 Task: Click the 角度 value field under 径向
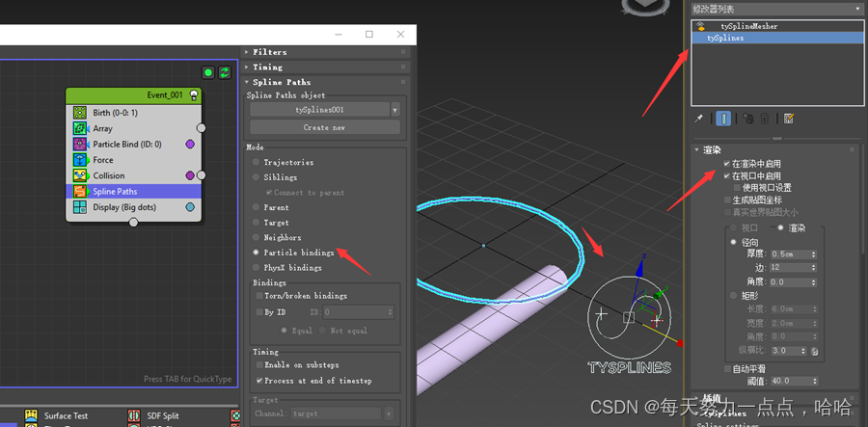click(x=790, y=282)
